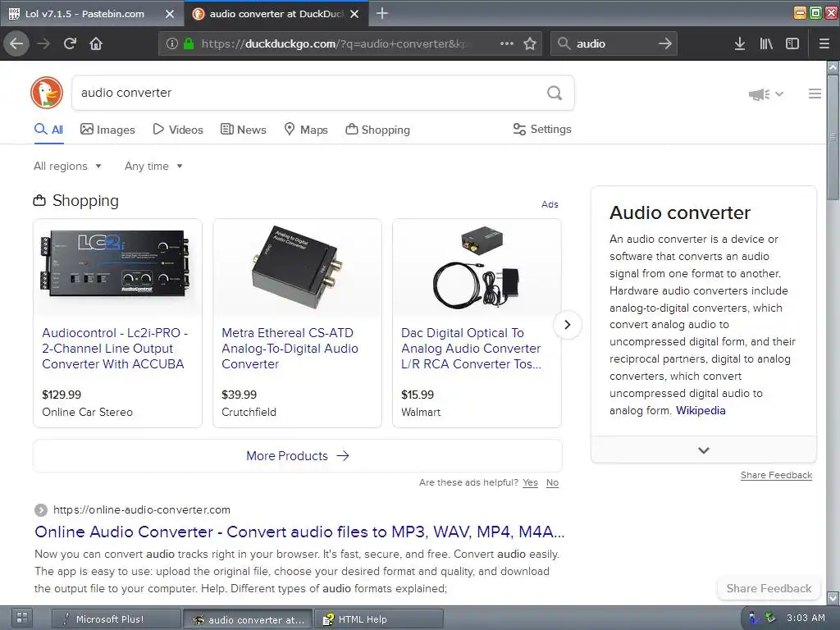The width and height of the screenshot is (840, 630).
Task: Click scrollbar down arrow
Action: [x=833, y=597]
